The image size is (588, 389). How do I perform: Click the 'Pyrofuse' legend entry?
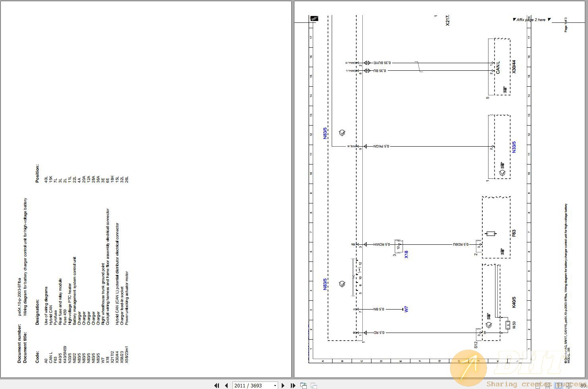[x=55, y=318]
